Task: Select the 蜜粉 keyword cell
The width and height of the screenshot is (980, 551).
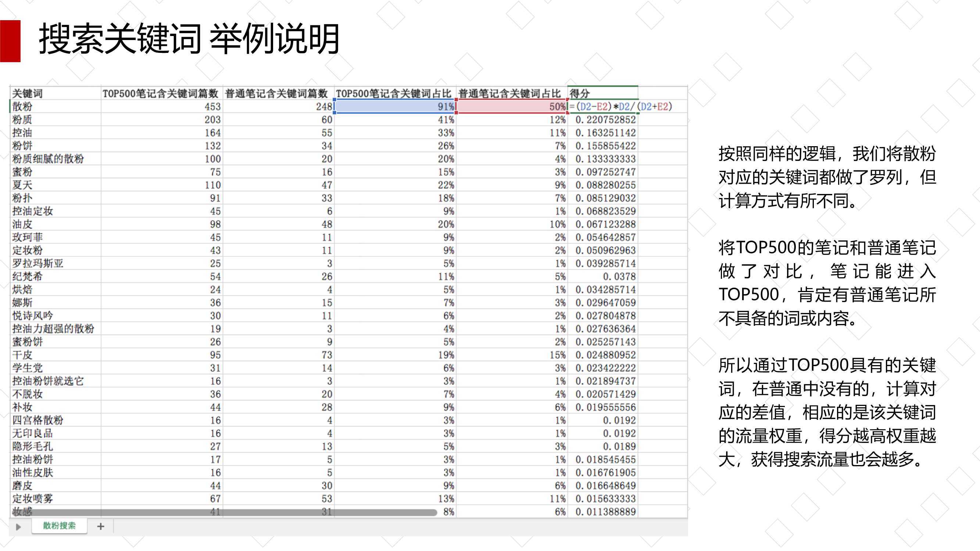Action: tap(55, 172)
